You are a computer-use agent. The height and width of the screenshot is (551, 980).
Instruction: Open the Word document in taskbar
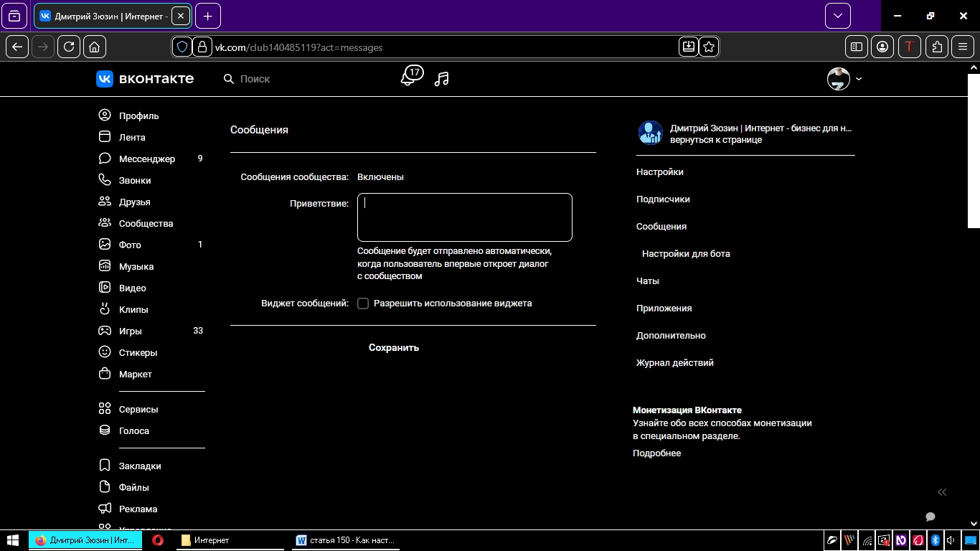click(x=346, y=540)
